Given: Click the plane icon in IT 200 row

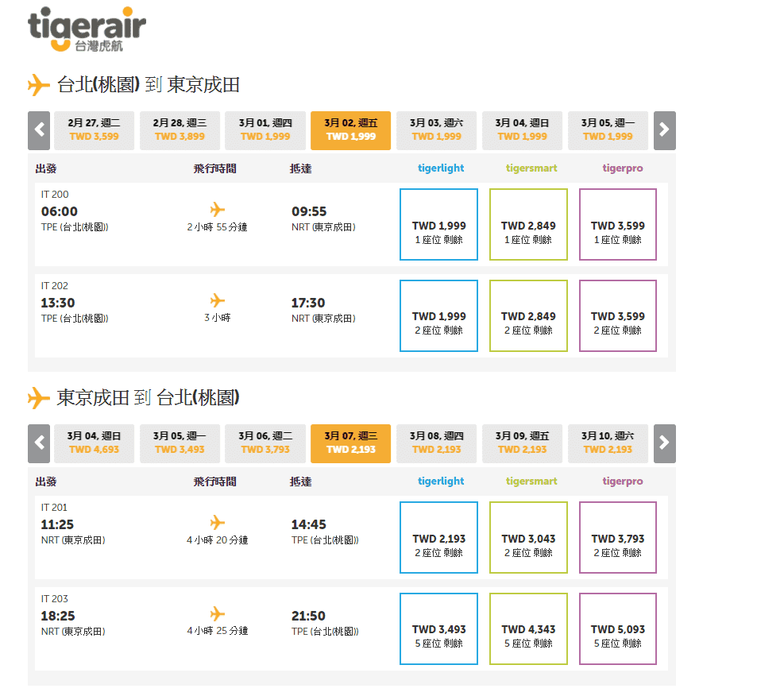Looking at the screenshot, I should (x=217, y=209).
